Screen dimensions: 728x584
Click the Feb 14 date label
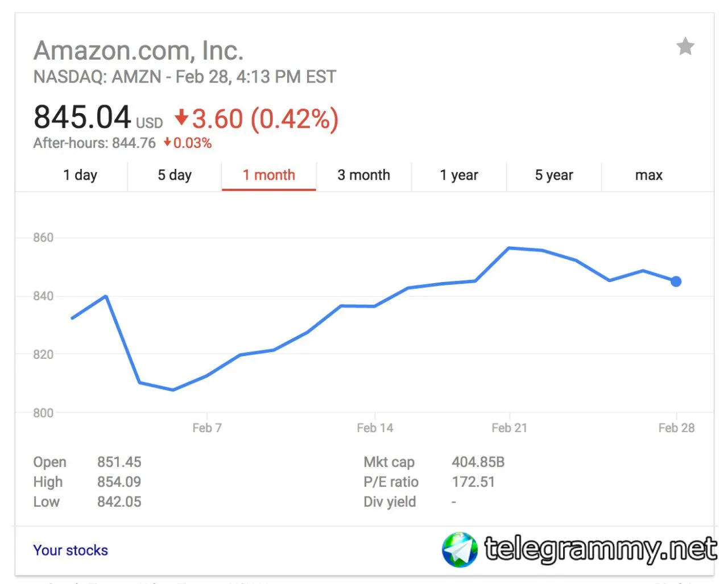375,428
